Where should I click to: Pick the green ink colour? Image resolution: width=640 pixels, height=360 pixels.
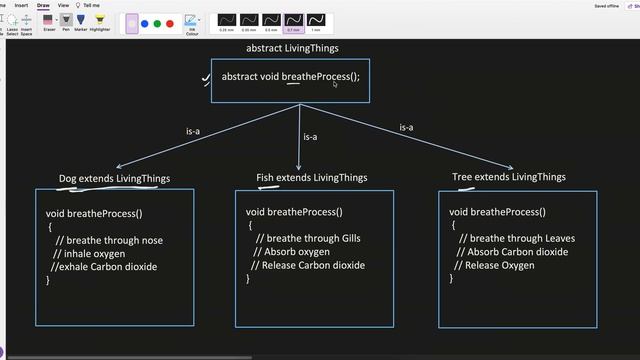point(157,24)
